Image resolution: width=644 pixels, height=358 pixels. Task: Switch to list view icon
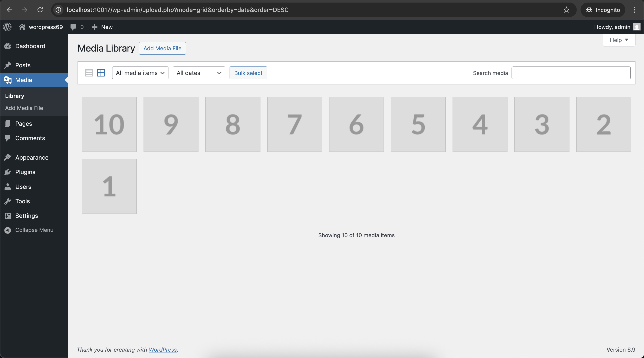pos(89,73)
